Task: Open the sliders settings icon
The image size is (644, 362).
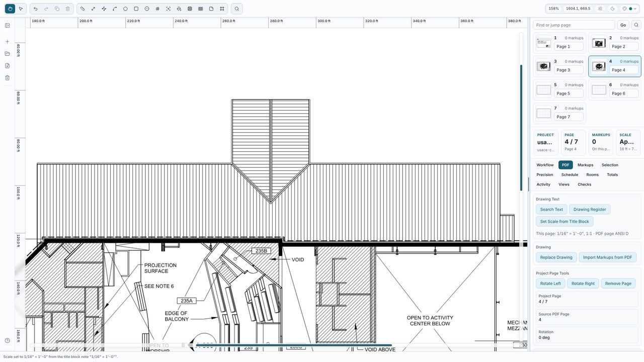Action: (600, 9)
